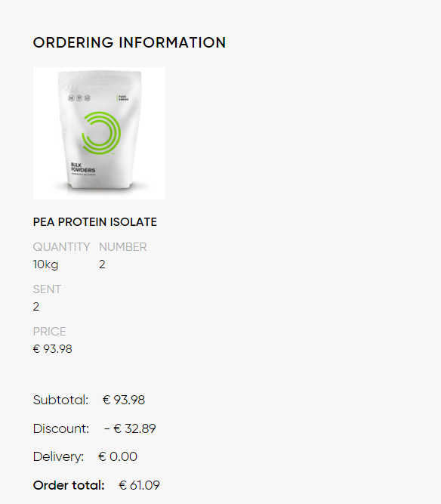Select the 10kg quantity value
Image resolution: width=441 pixels, height=504 pixels.
pos(45,264)
